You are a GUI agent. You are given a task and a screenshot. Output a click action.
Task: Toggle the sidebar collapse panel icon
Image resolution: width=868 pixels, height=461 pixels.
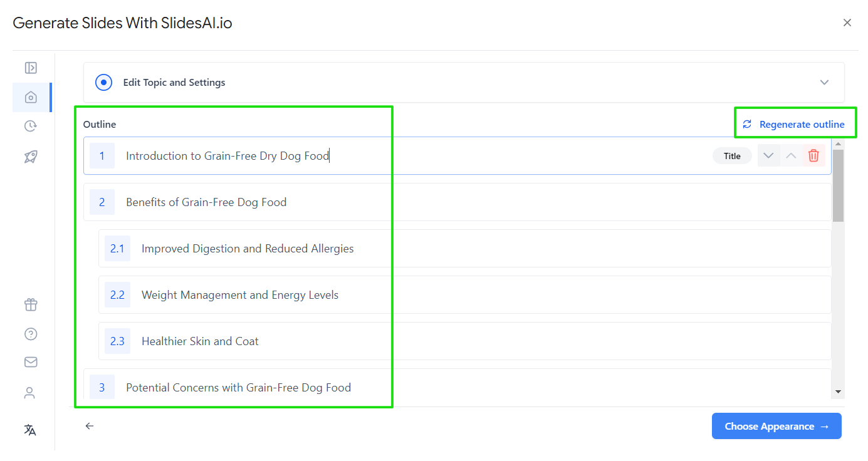30,68
